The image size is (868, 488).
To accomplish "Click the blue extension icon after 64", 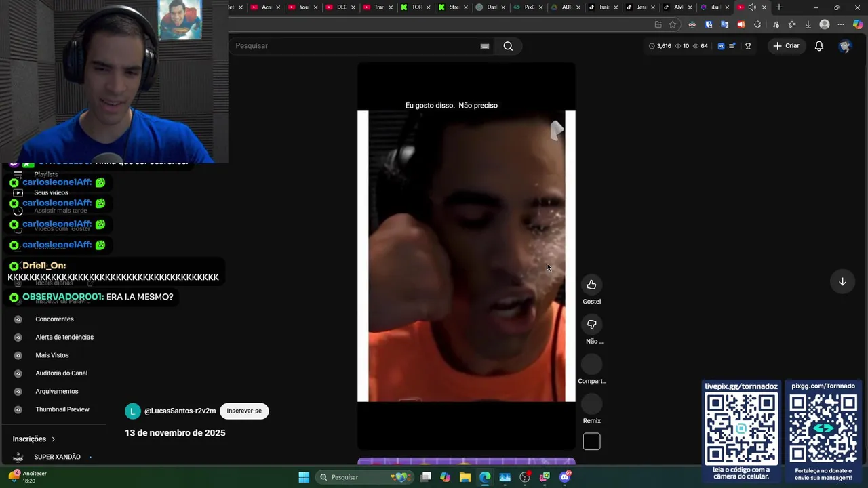I will point(721,46).
